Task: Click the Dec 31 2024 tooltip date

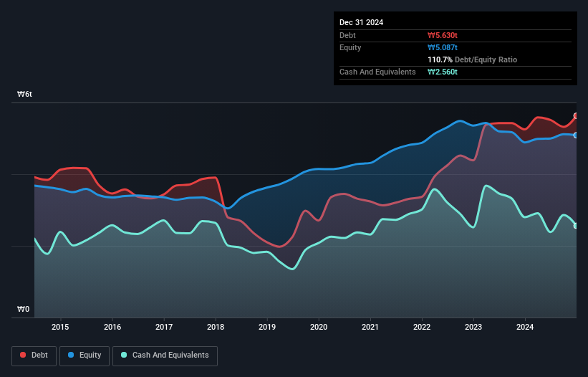Action: [x=361, y=22]
